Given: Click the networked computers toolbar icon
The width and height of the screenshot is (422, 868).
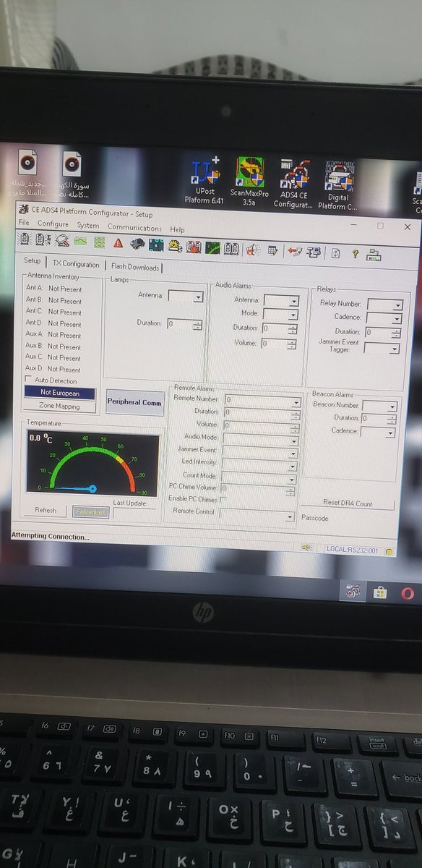Looking at the screenshot, I should [314, 251].
